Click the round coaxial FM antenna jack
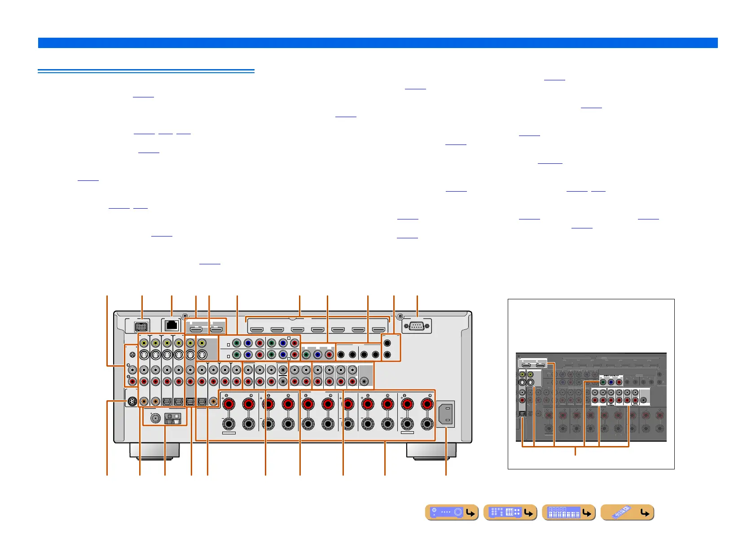 (x=155, y=418)
